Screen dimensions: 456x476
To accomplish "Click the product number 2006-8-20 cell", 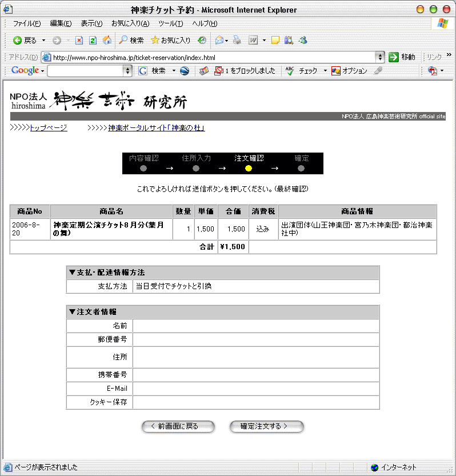I will pyautogui.click(x=30, y=229).
